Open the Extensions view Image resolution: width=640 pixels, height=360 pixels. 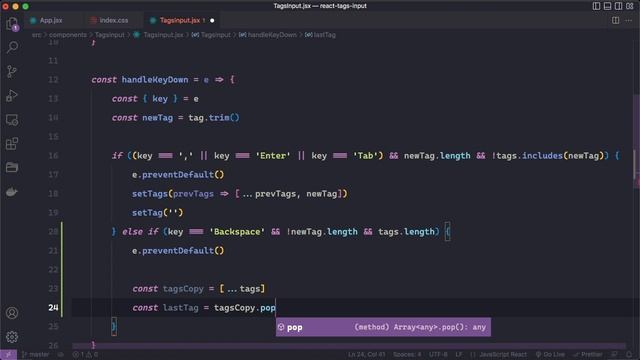pyautogui.click(x=12, y=144)
